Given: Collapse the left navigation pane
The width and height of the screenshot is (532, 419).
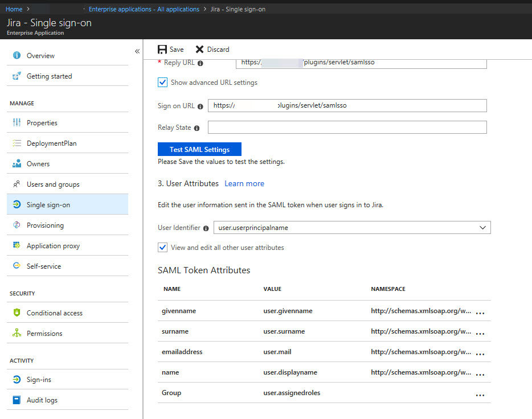Looking at the screenshot, I should pyautogui.click(x=137, y=51).
